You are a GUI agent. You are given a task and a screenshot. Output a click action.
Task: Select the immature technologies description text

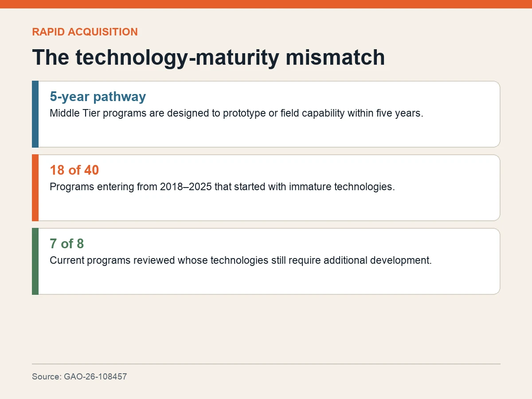click(222, 187)
